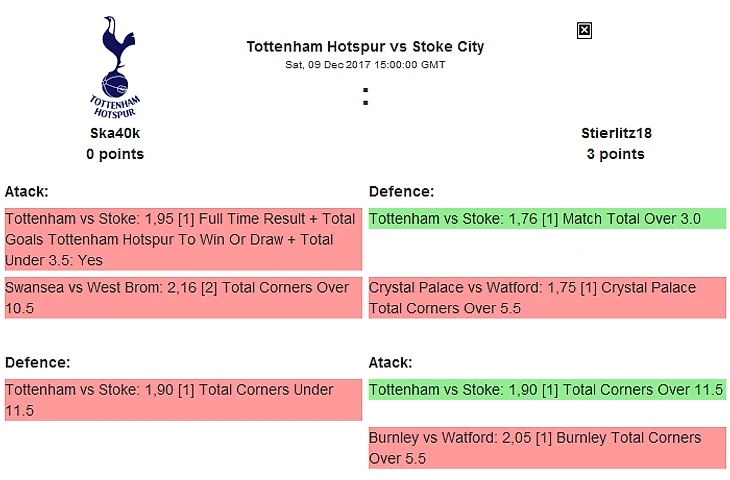730x480 pixels.
Task: Select the green Match Total Over 3.0 bet
Action: (x=546, y=219)
